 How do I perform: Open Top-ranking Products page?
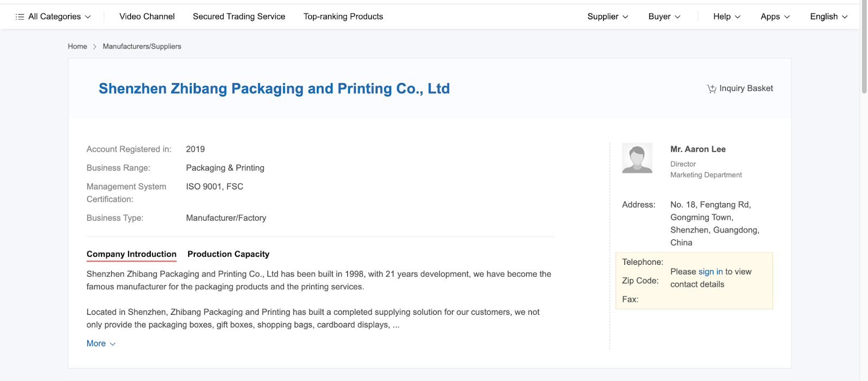[343, 17]
